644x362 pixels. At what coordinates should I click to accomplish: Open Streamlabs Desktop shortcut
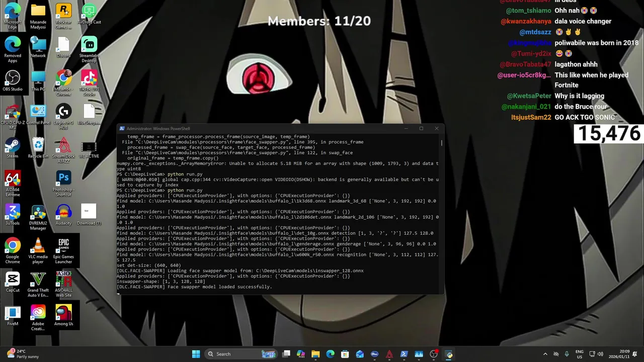(x=89, y=49)
